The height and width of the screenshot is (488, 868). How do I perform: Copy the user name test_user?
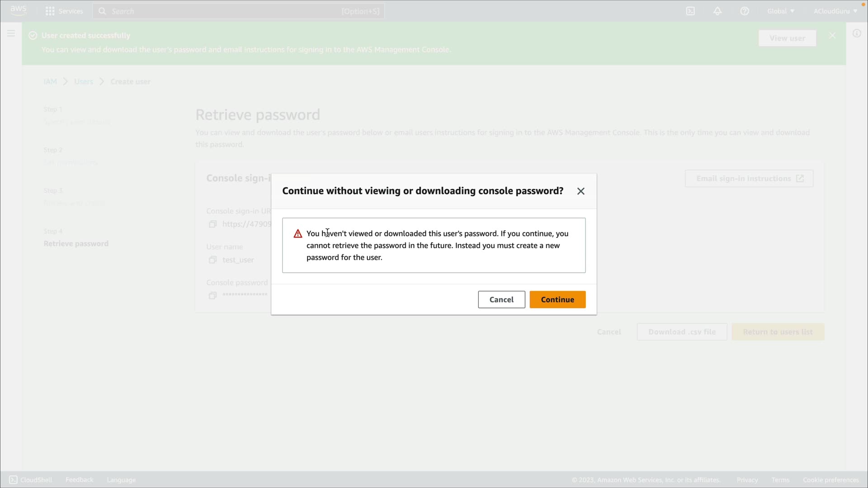(x=212, y=260)
